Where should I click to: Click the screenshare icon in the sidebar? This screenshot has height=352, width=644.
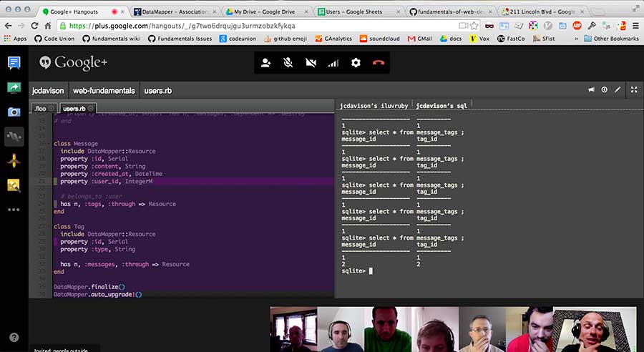(x=14, y=87)
